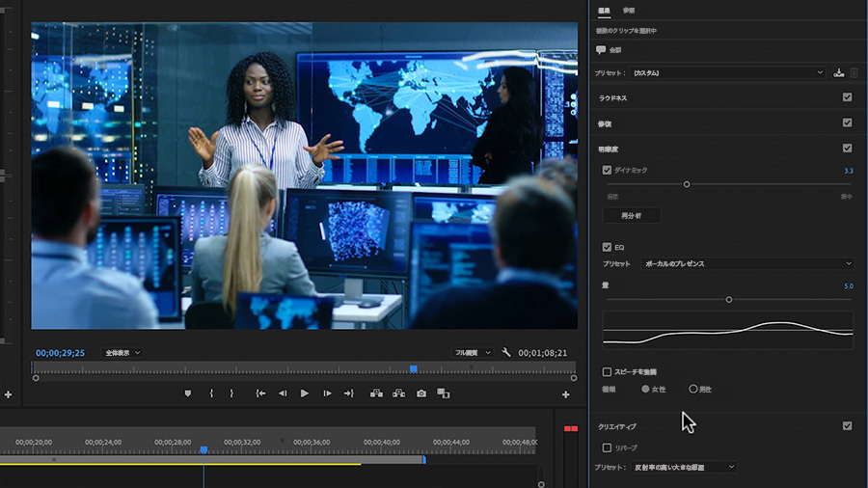Enable the リバーブ checkbox
Screen dimensions: 868x488
coord(607,447)
